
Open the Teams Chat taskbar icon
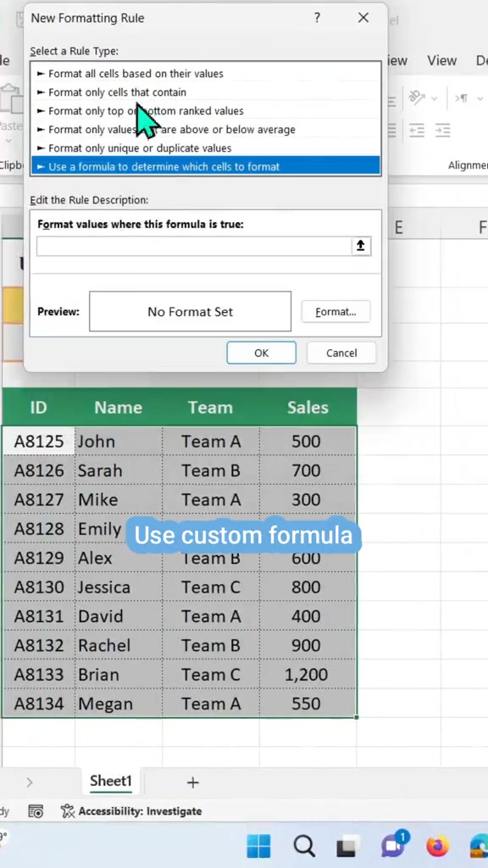coord(394,845)
